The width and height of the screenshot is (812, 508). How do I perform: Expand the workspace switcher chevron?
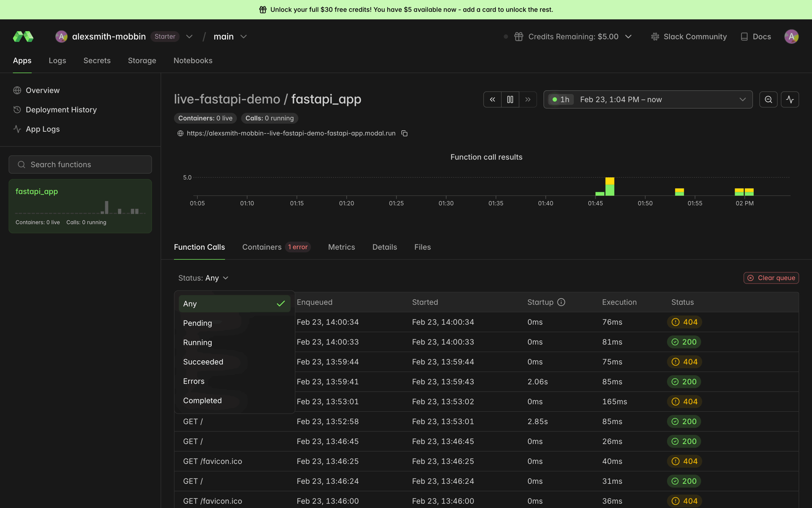189,37
